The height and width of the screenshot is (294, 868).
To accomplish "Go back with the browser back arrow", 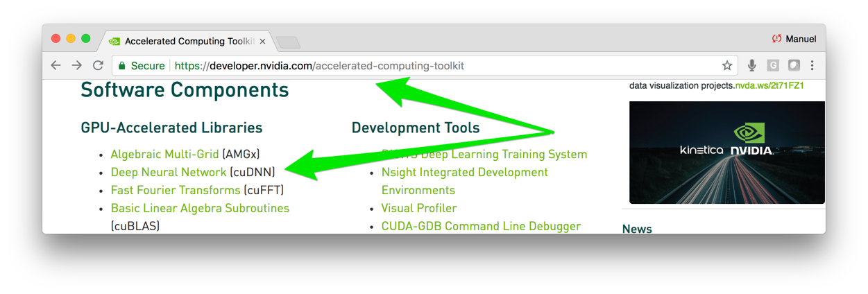I will (x=56, y=65).
